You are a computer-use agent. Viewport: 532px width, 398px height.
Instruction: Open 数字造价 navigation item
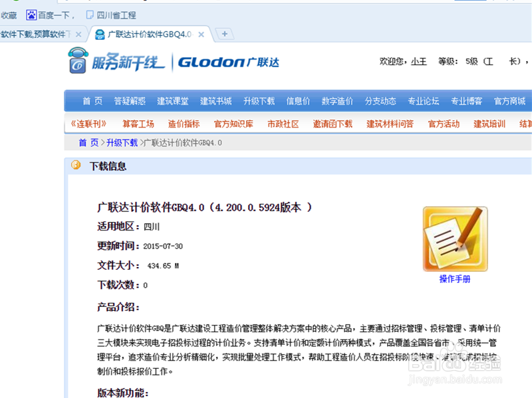[x=337, y=101]
